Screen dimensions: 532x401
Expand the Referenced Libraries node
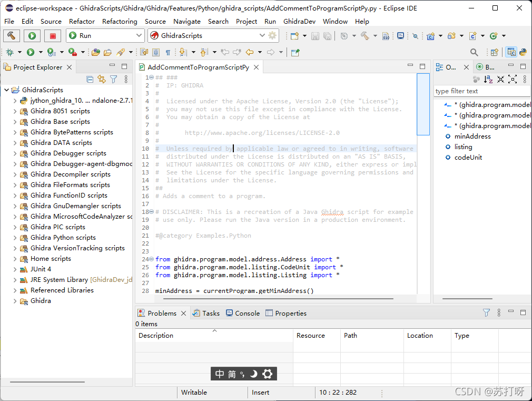(x=15, y=290)
